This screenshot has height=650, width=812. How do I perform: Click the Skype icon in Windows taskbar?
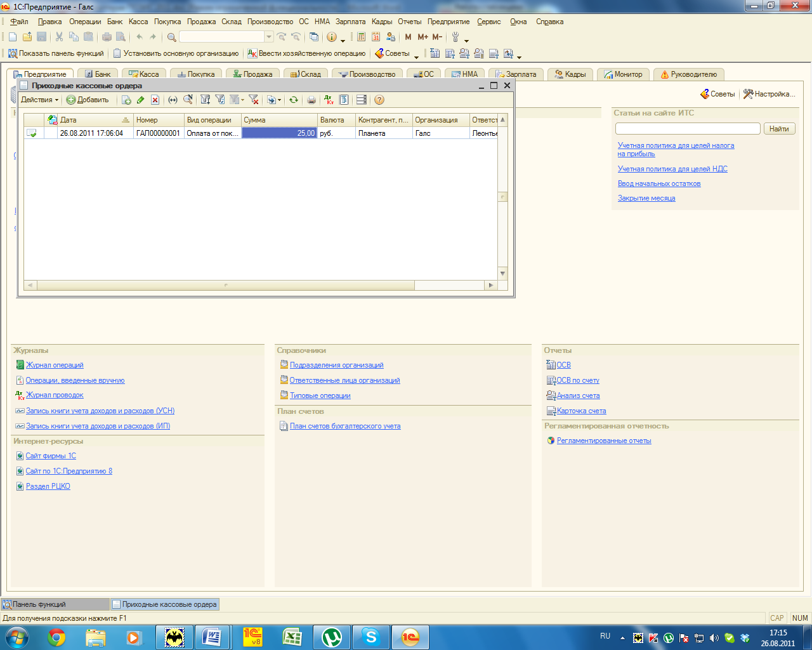click(370, 637)
